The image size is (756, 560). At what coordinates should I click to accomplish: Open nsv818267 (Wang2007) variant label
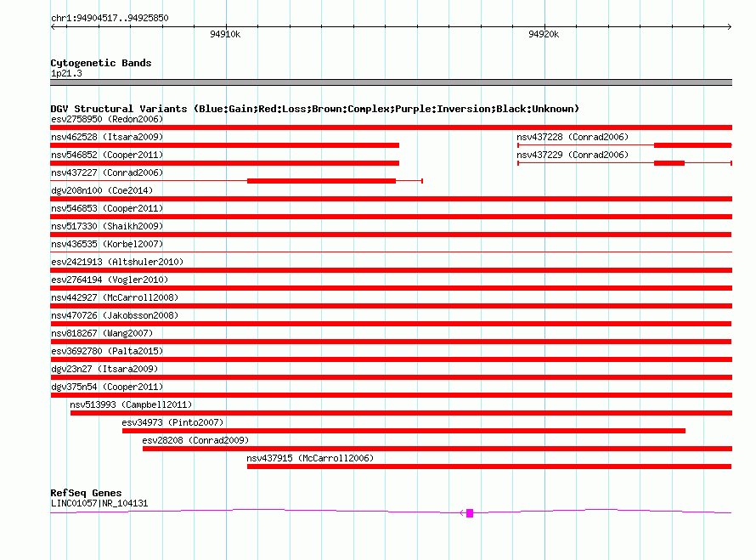coord(102,333)
